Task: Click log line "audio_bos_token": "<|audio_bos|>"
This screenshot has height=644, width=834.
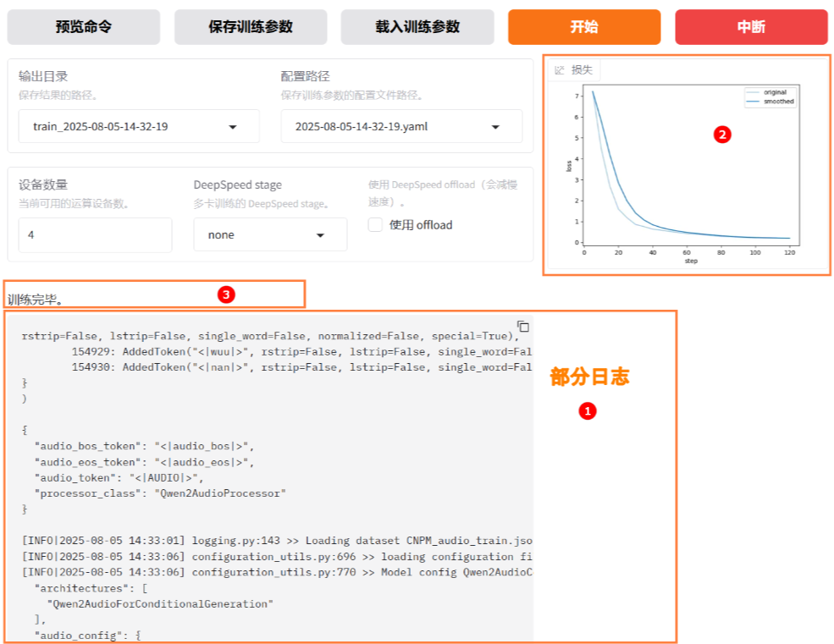Action: (x=144, y=446)
